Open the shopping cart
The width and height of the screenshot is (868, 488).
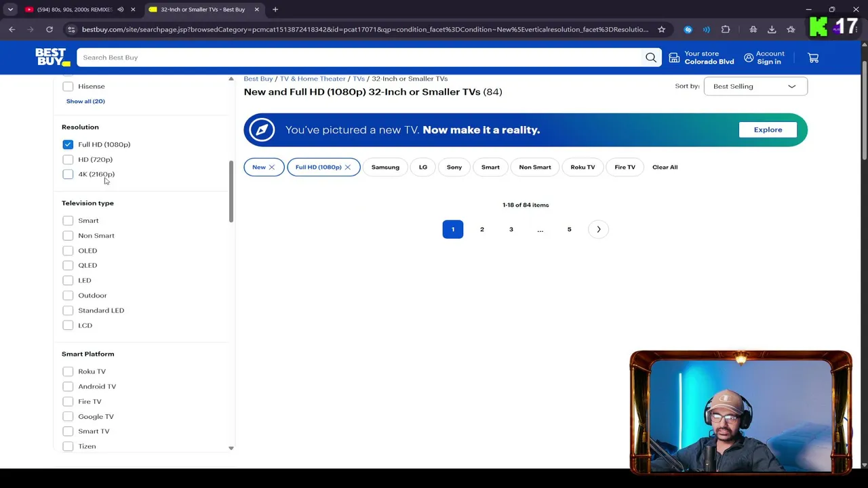pyautogui.click(x=813, y=58)
